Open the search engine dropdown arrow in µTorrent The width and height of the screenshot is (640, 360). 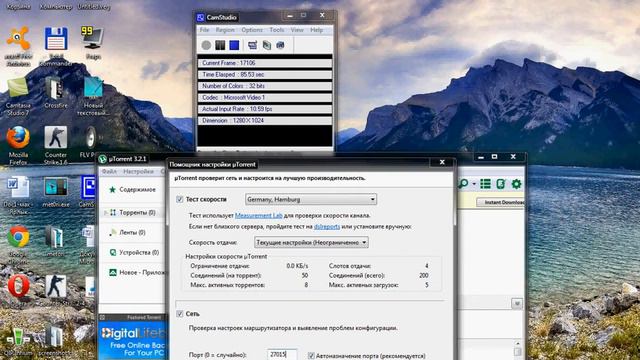tap(474, 184)
